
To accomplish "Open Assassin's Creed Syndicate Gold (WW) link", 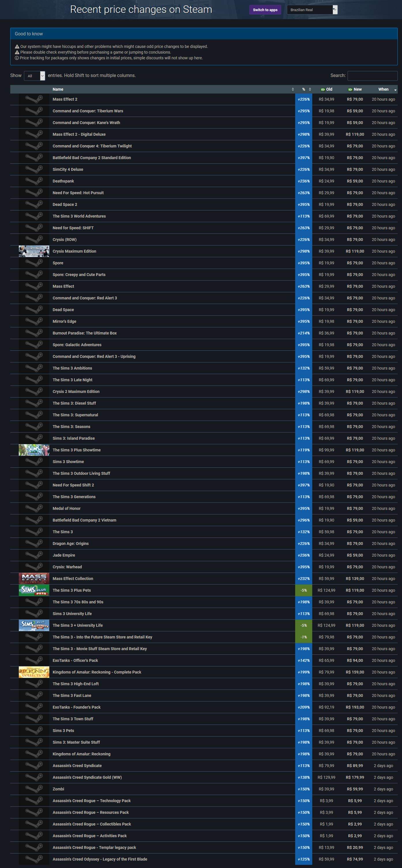I will (x=87, y=777).
